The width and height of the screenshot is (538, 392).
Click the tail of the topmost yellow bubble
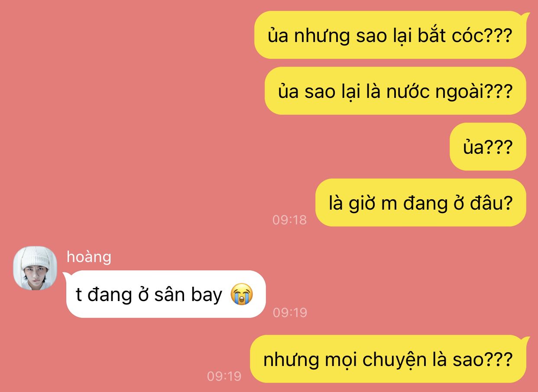526,17
